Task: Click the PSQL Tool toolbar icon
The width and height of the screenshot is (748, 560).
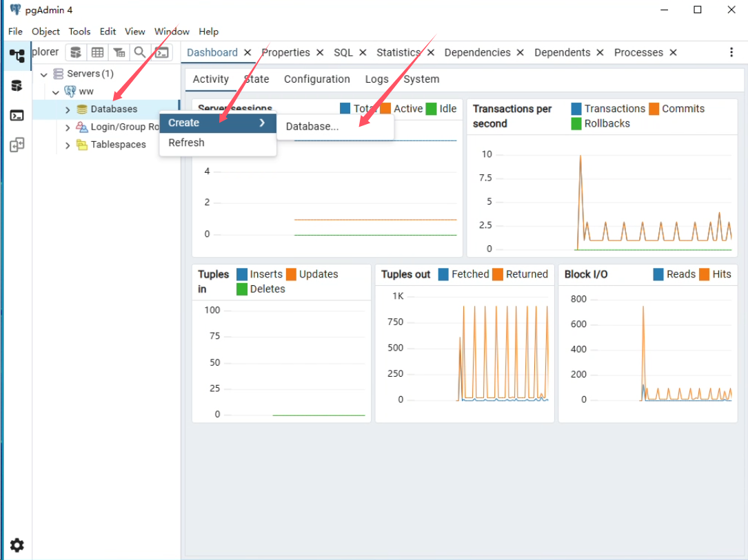Action: click(x=162, y=52)
